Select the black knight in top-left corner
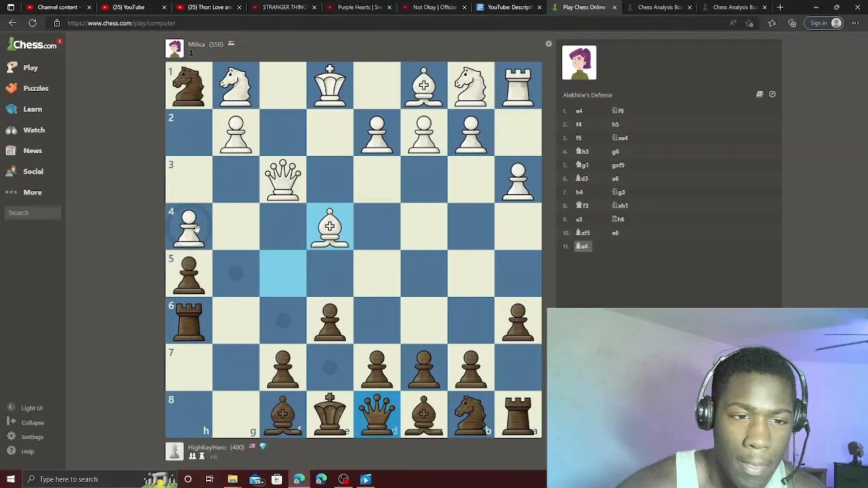 point(189,85)
